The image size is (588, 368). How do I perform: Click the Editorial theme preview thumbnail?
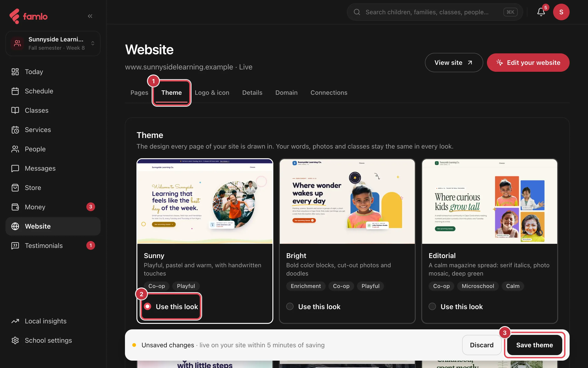[x=489, y=201]
